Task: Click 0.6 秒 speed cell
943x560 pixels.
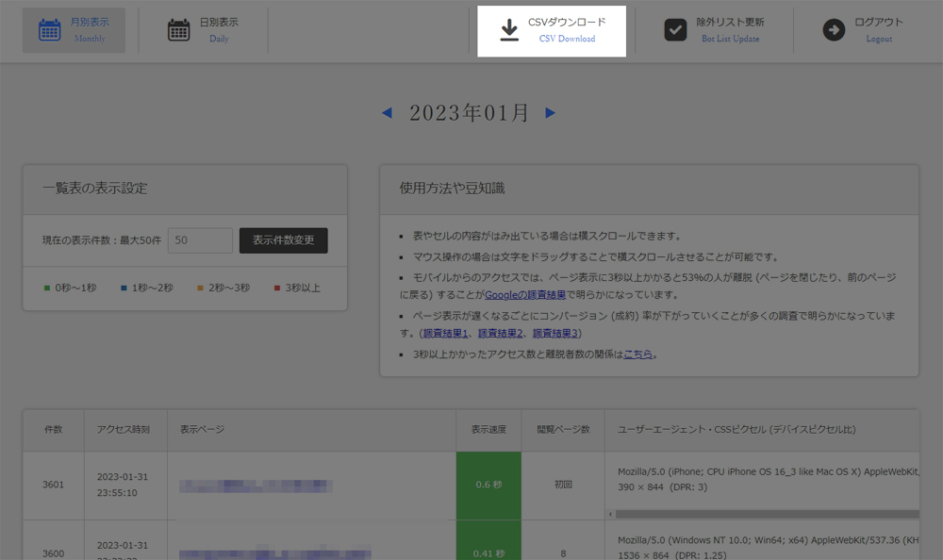Action: tap(488, 485)
